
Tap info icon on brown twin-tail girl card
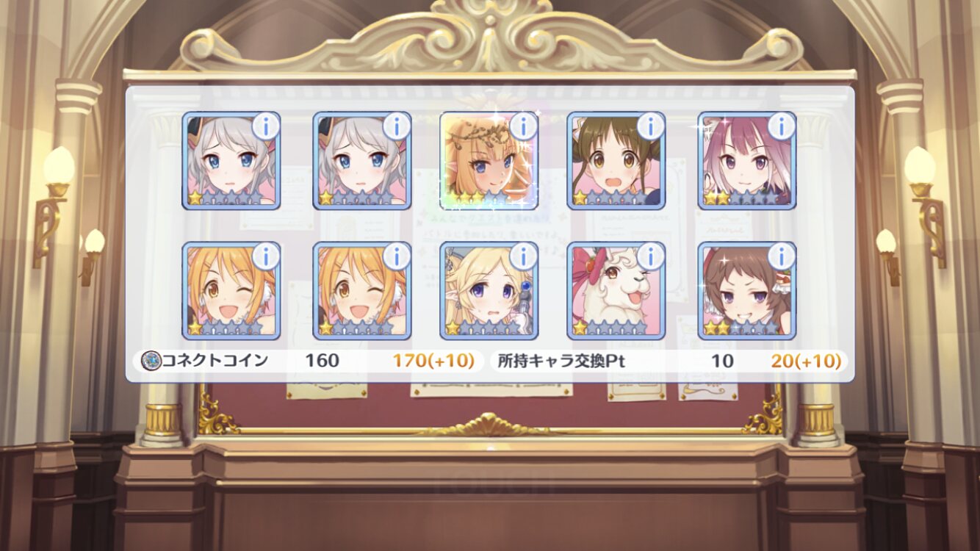pos(651,126)
